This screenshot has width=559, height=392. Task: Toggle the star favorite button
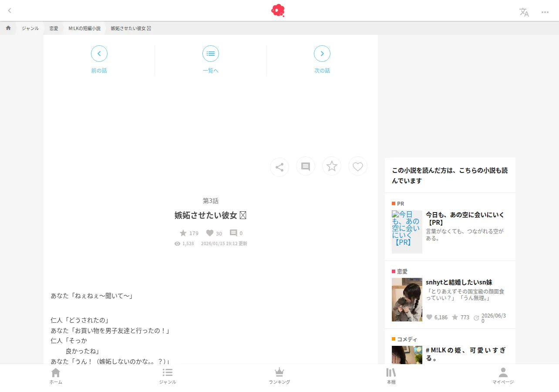332,166
